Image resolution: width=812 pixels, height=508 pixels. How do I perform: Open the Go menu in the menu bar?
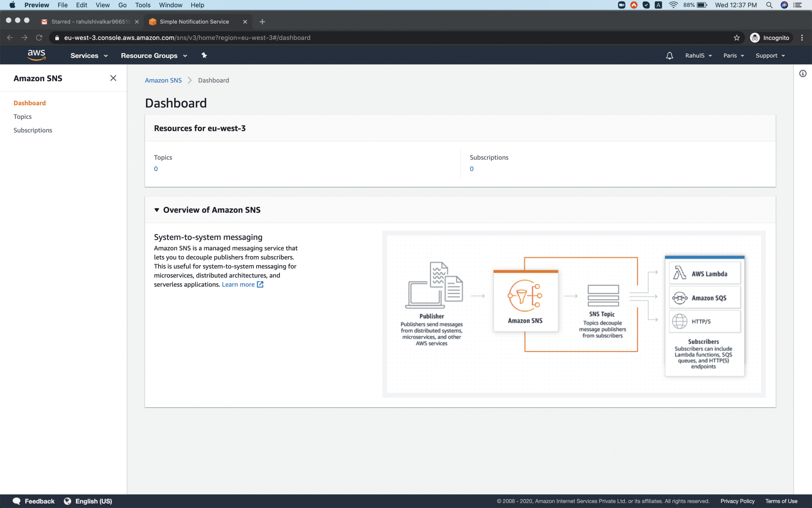122,5
